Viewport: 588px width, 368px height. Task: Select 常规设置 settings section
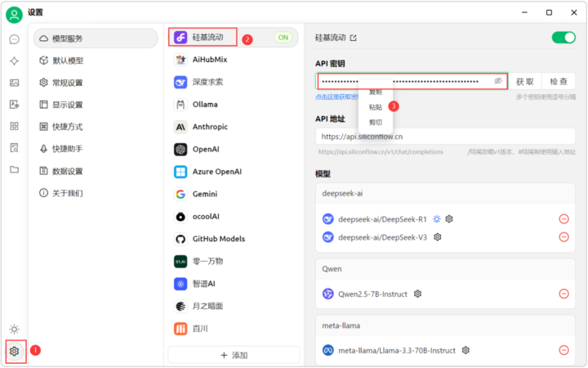coord(96,83)
